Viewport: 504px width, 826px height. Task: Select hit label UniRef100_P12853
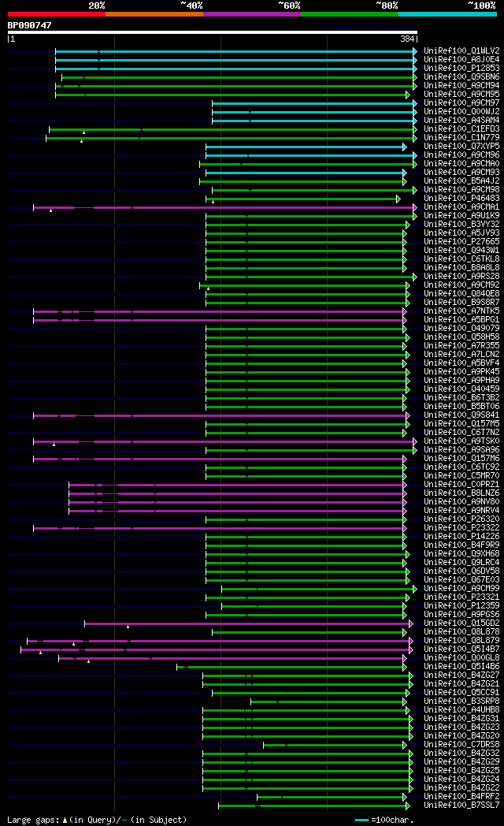461,69
